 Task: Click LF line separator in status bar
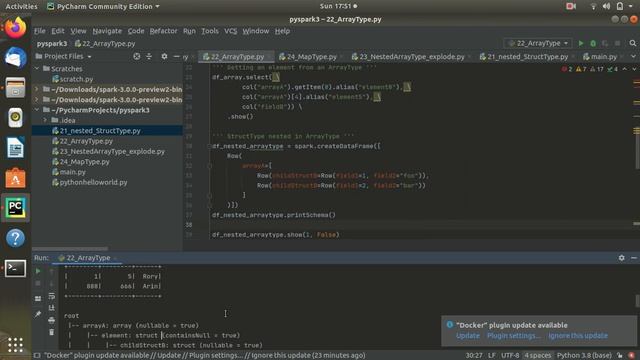tap(491, 356)
